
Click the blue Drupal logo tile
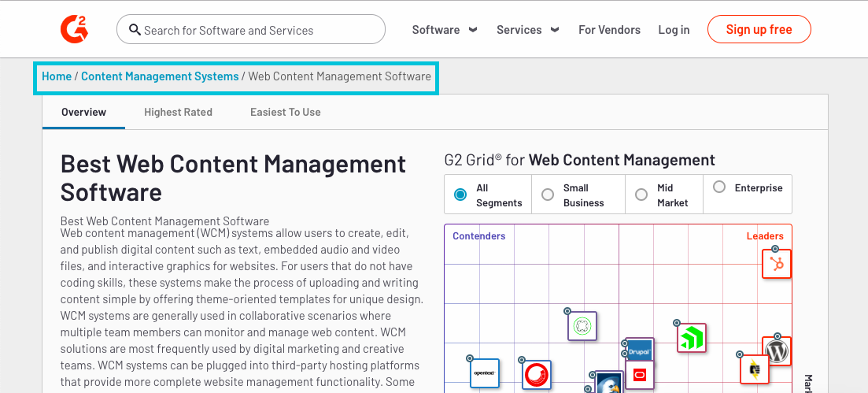coord(639,350)
